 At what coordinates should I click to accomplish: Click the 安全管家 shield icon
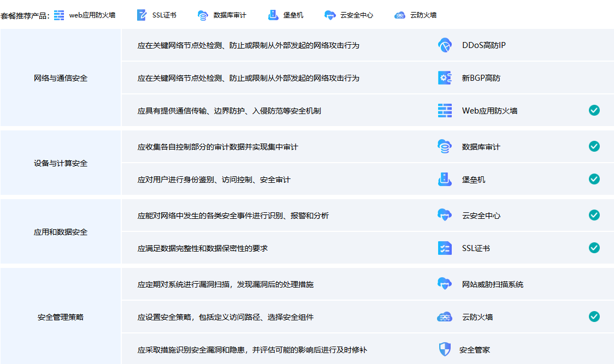(x=445, y=349)
